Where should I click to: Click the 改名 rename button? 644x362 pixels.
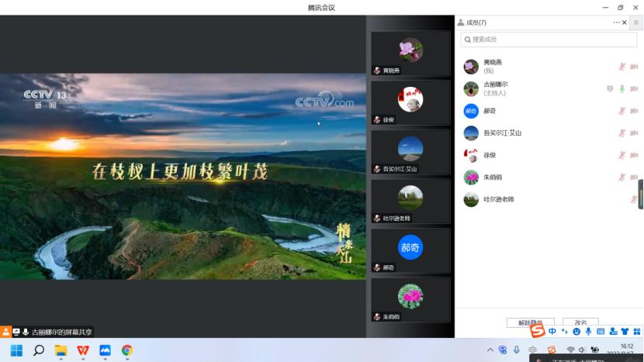580,322
